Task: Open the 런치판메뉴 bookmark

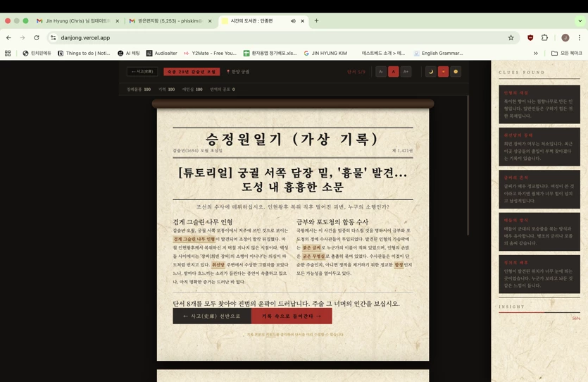Action: click(x=37, y=54)
